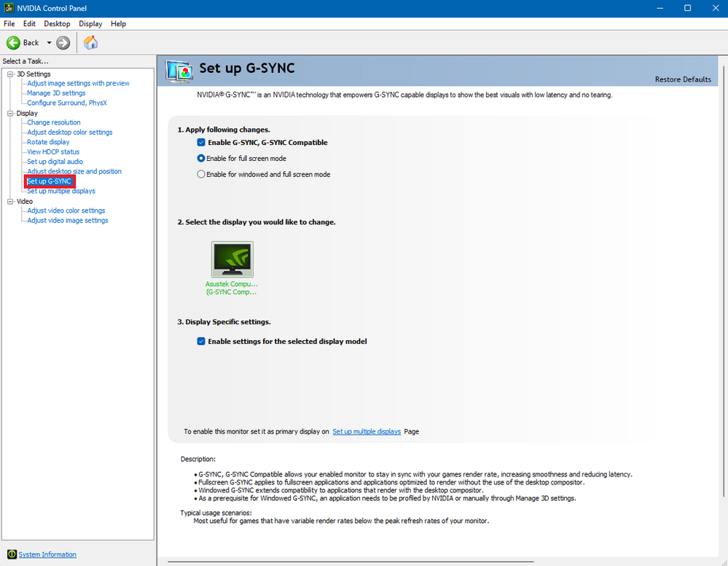Close the NVIDIA Control Panel window
The height and width of the screenshot is (566, 728).
[x=716, y=8]
